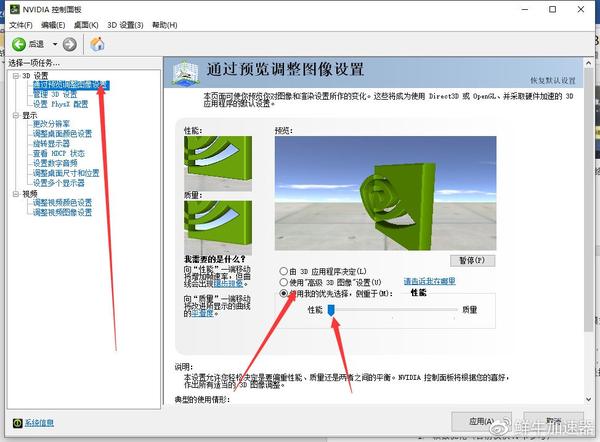This screenshot has width=600, height=442.
Task: Collapse the 3D 设置 tree node
Action: coord(16,76)
